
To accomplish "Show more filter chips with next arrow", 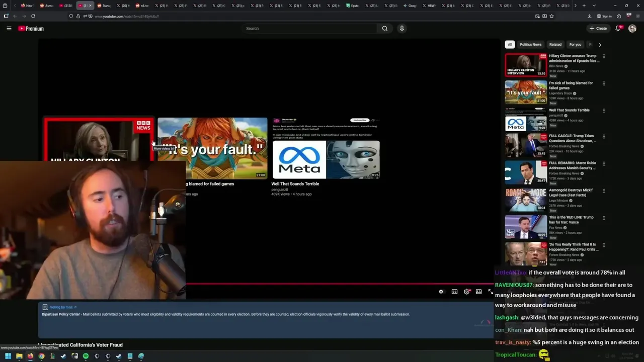I will (600, 45).
